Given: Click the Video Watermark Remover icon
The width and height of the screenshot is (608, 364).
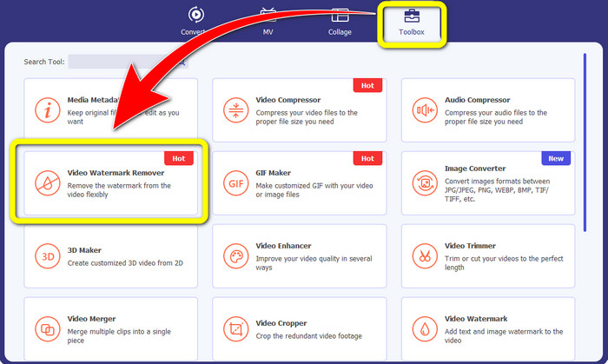Looking at the screenshot, I should point(47,183).
